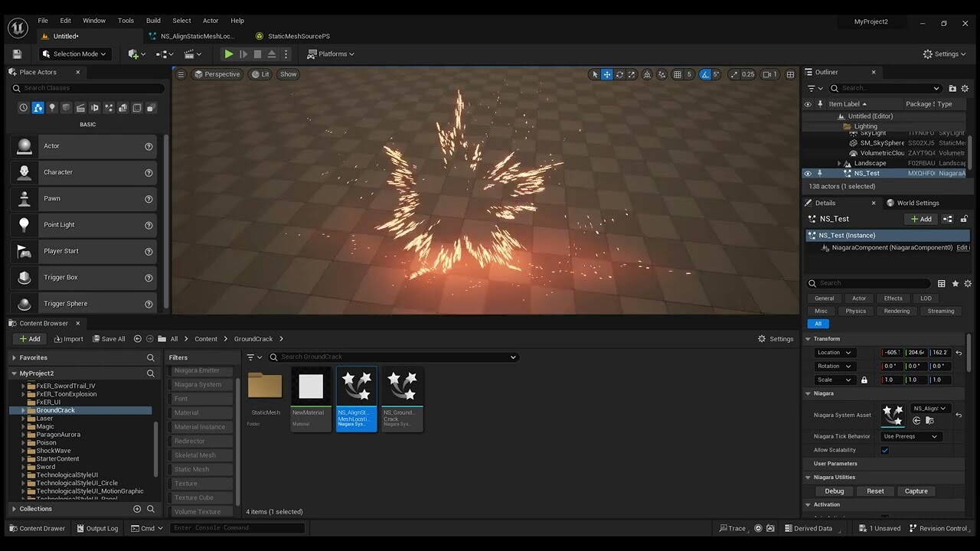980x551 pixels.
Task: Click the Enter Console Command field
Action: tap(237, 527)
